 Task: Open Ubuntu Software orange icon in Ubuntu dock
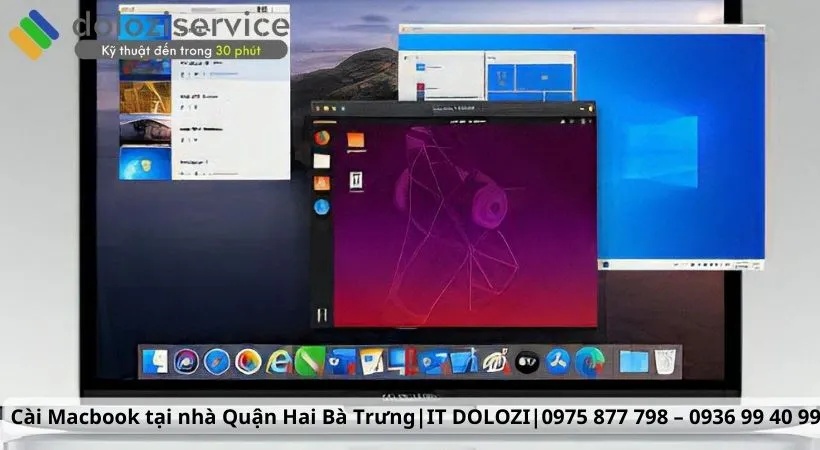322,183
